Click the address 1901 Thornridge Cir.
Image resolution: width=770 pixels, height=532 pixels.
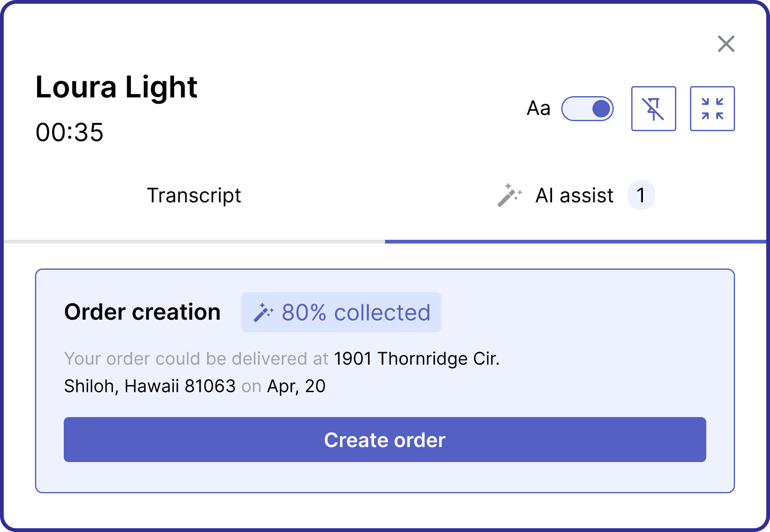pos(417,358)
